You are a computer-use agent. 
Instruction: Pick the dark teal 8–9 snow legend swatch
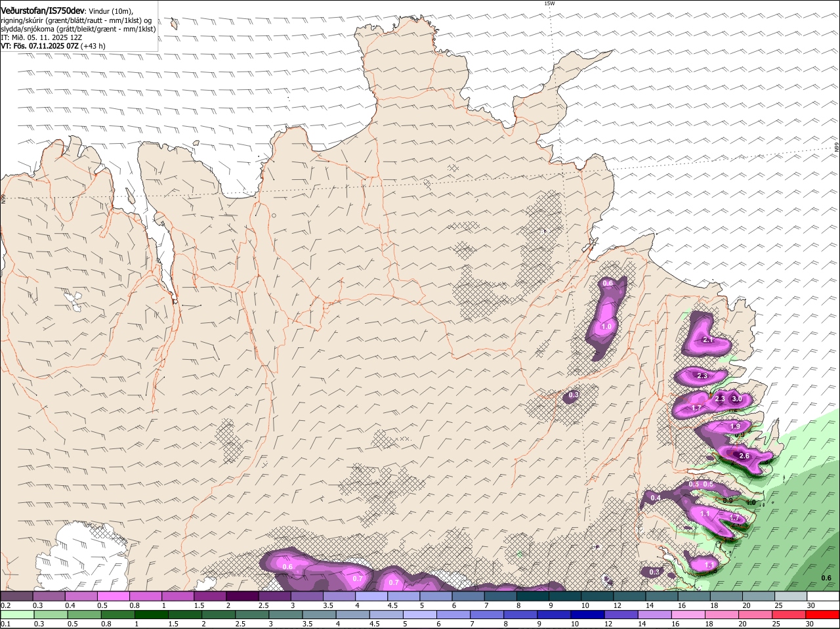(534, 596)
